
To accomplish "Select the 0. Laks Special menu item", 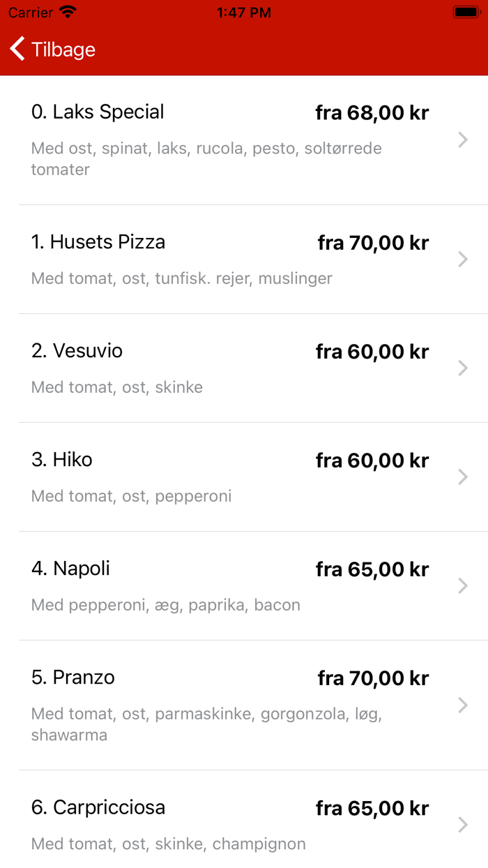I will (x=97, y=112).
